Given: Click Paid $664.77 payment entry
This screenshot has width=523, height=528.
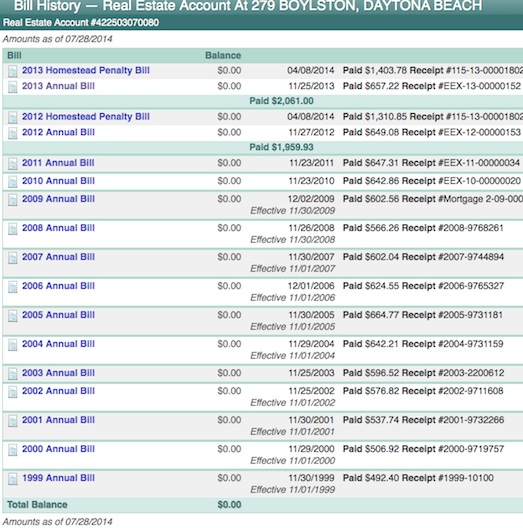Looking at the screenshot, I should click(423, 315).
